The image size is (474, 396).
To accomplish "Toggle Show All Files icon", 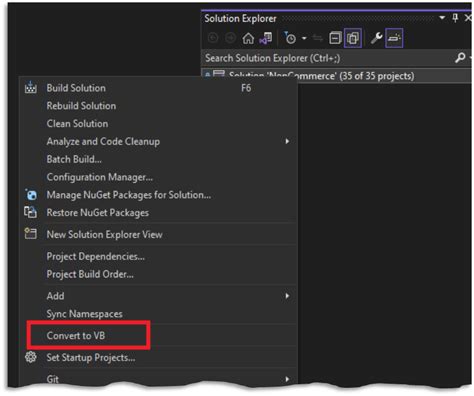I will tap(353, 38).
